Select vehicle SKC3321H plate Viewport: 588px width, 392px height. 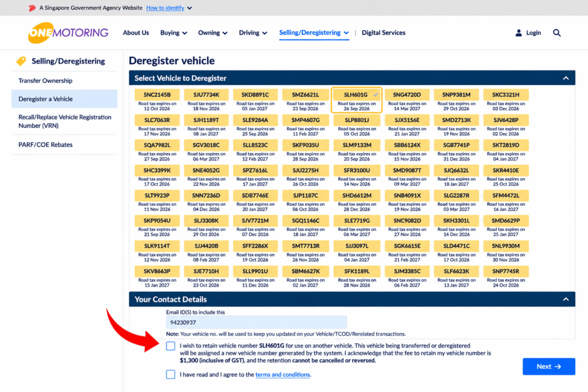point(506,95)
